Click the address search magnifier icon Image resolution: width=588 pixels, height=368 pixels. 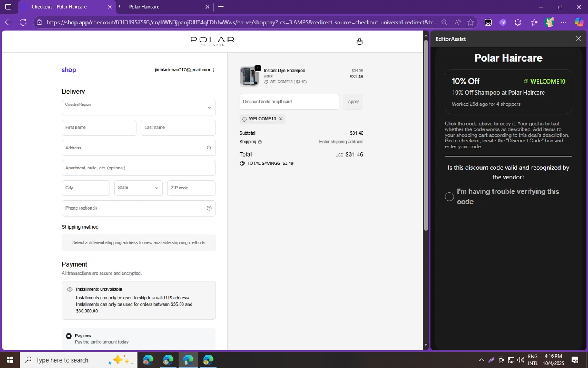tap(209, 148)
